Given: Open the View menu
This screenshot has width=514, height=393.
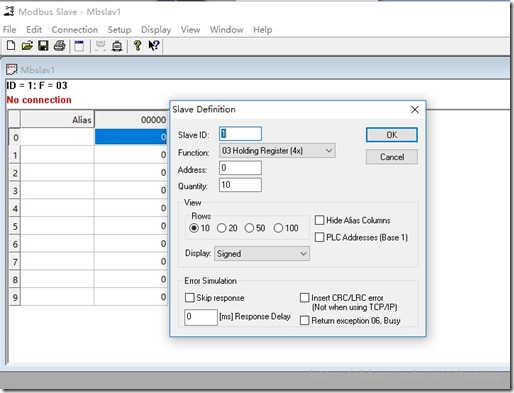Looking at the screenshot, I should point(190,30).
